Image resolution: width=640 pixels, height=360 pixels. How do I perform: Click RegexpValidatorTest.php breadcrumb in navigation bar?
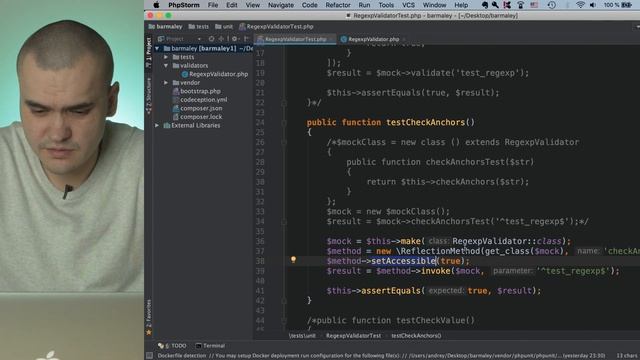tap(276, 27)
